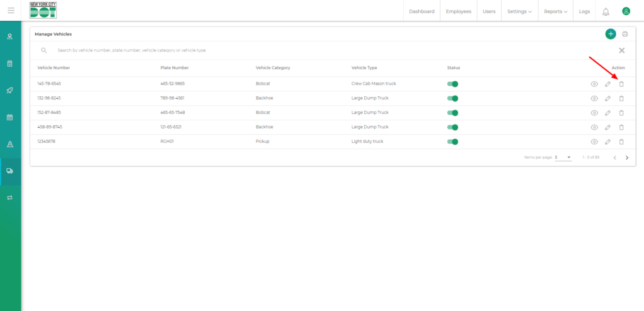Disable status for plate 465-65-7548
This screenshot has height=311, width=644.
(453, 113)
